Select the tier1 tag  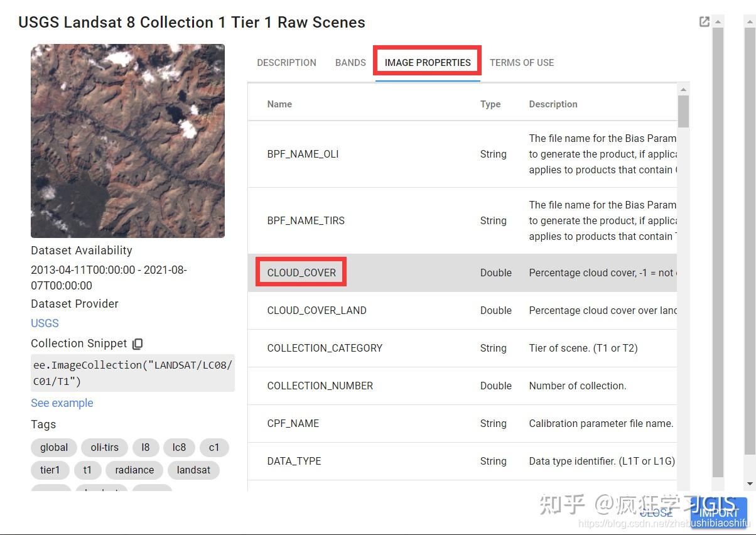[50, 470]
